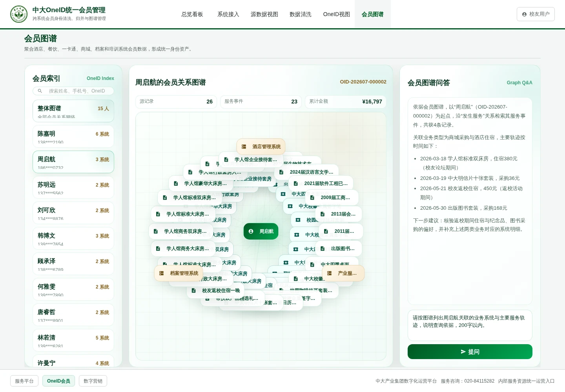The height and width of the screenshot is (392, 565).
Task: Go to the 数据清洗 tab
Action: (x=301, y=14)
